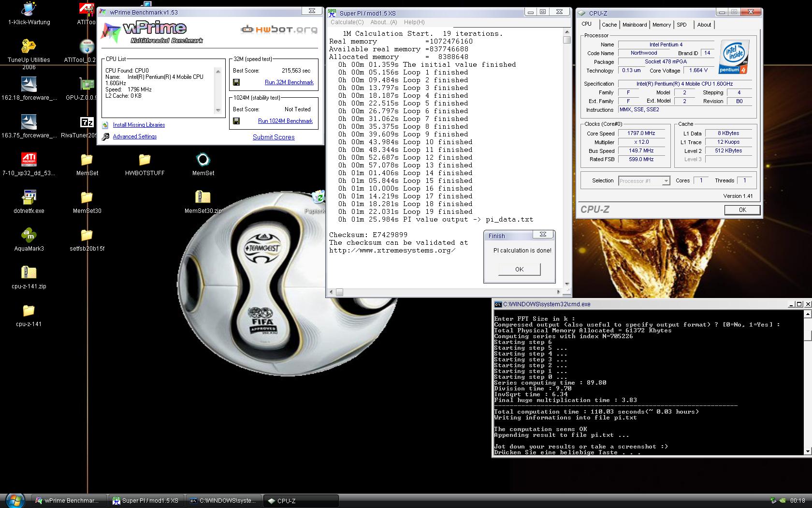The image size is (812, 508).
Task: Open the AquaMark3 shortcut
Action: [x=29, y=240]
